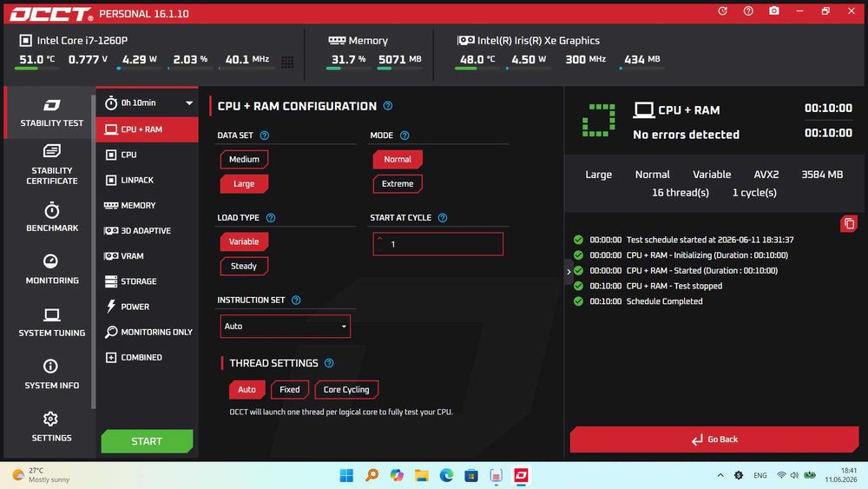Viewport: 868px width, 489px height.
Task: Open Microsoft Store from taskbar
Action: [x=471, y=475]
